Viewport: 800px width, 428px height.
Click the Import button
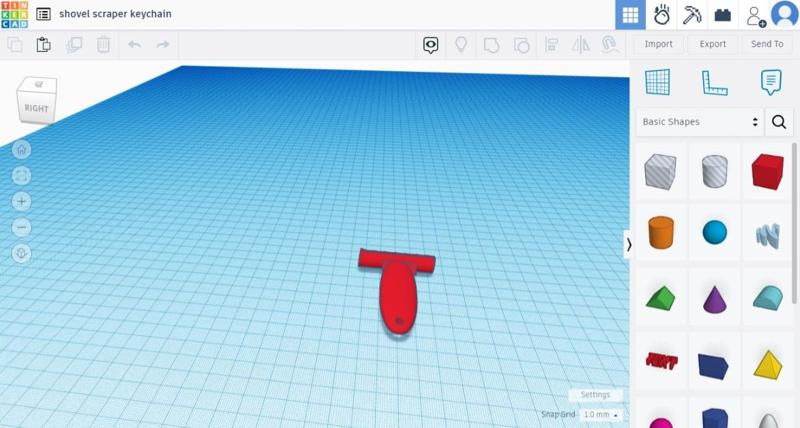[x=658, y=44]
